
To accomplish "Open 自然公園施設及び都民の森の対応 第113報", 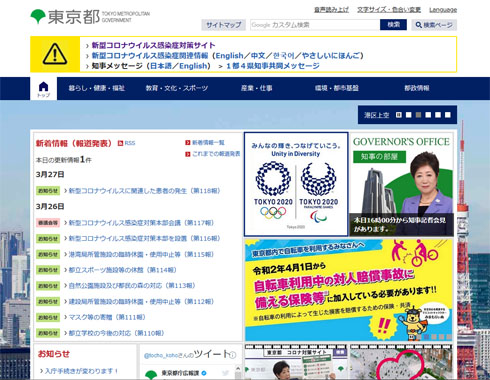I will pos(132,286).
